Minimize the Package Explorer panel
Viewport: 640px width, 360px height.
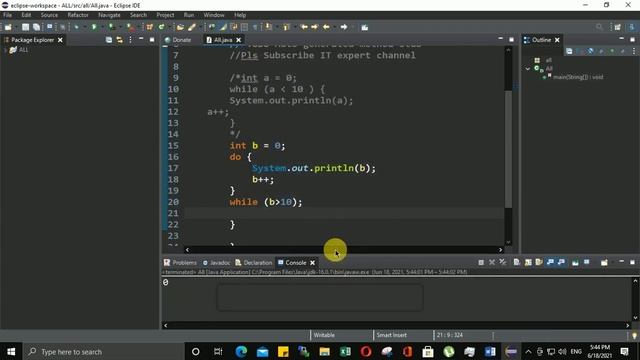[141, 39]
